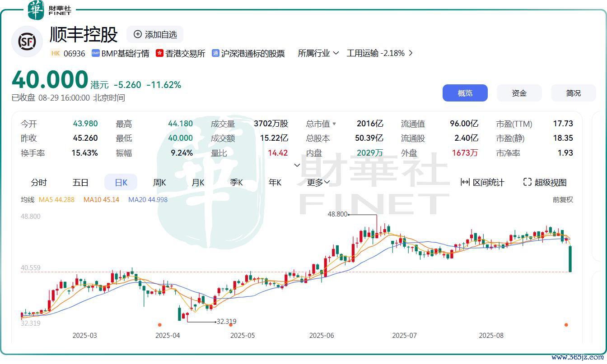Click the 均线 label
Screen dimensions: 607x364
tap(27, 199)
